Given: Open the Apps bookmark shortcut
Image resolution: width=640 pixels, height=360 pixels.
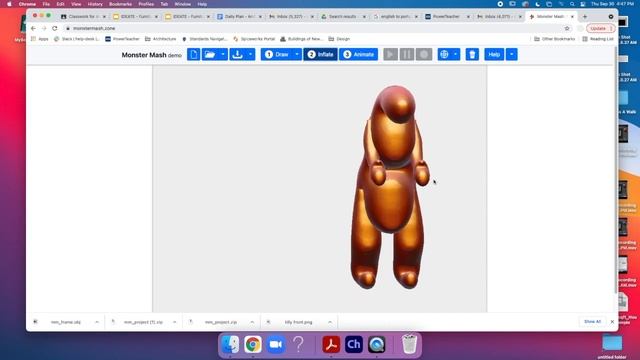Looking at the screenshot, I should [40, 39].
